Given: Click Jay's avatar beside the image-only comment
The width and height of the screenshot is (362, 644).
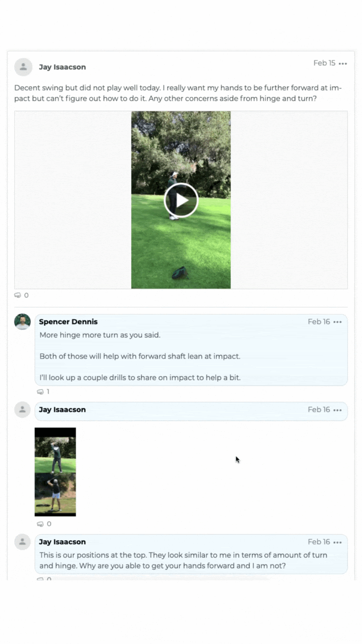Looking at the screenshot, I should click(22, 410).
